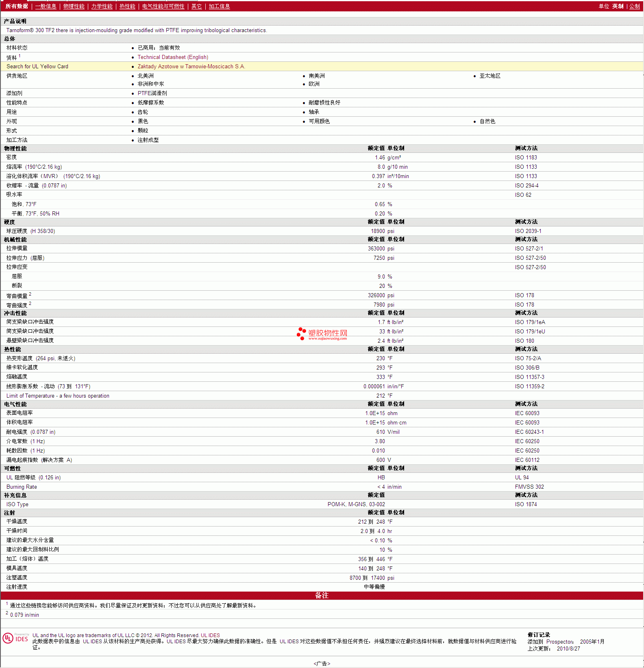
Task: Select Burning Rate row label
Action: (x=22, y=487)
